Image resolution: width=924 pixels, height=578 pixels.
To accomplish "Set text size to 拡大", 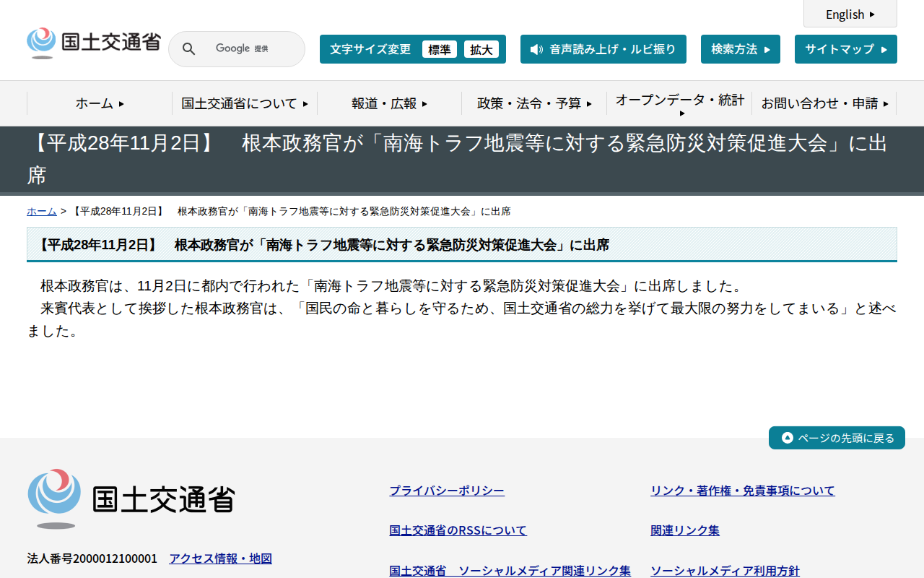I will tap(481, 49).
